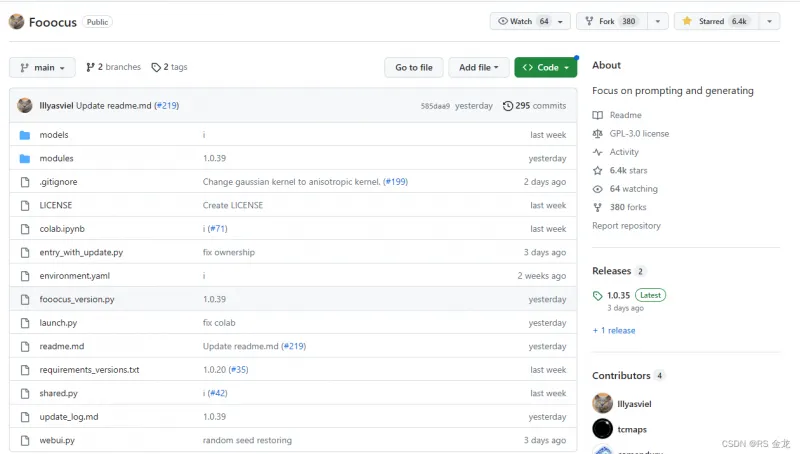Click the Fooocus repository owner avatar
The width and height of the screenshot is (800, 454).
pos(17,21)
